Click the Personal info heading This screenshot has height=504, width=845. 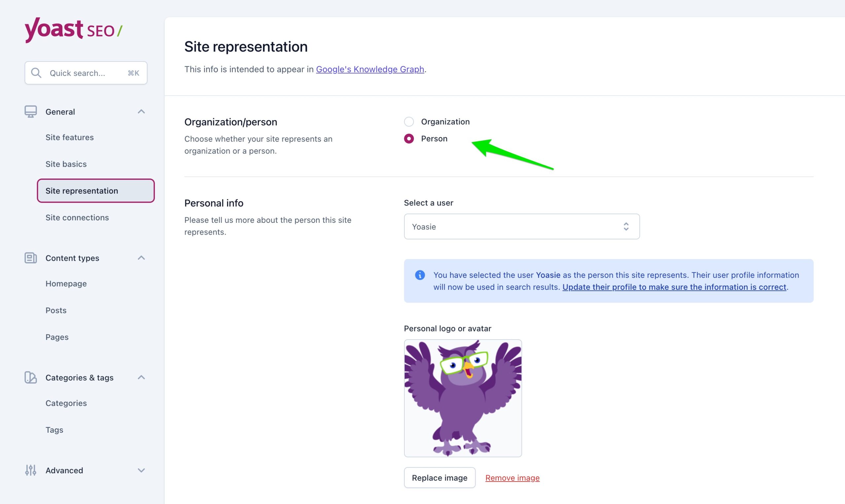point(214,203)
